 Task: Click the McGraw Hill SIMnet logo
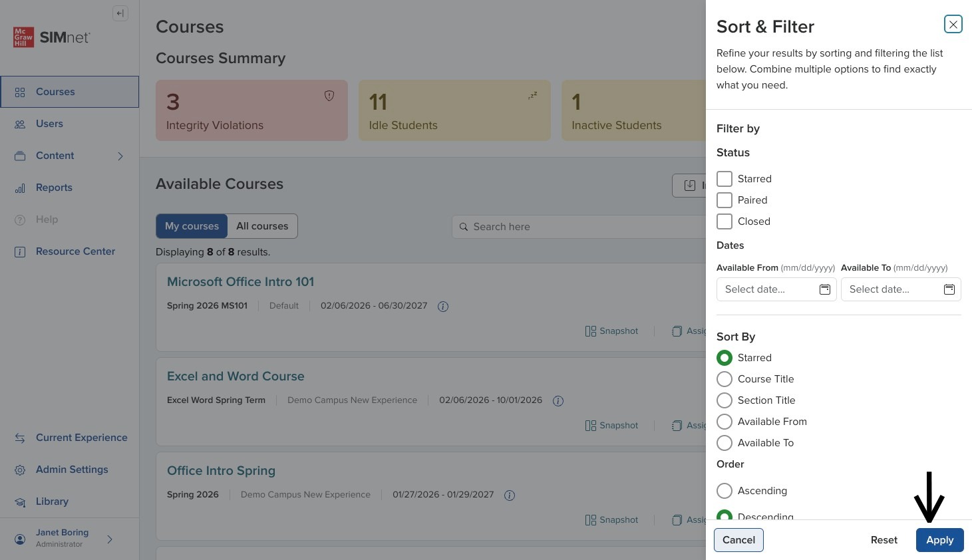tap(52, 37)
